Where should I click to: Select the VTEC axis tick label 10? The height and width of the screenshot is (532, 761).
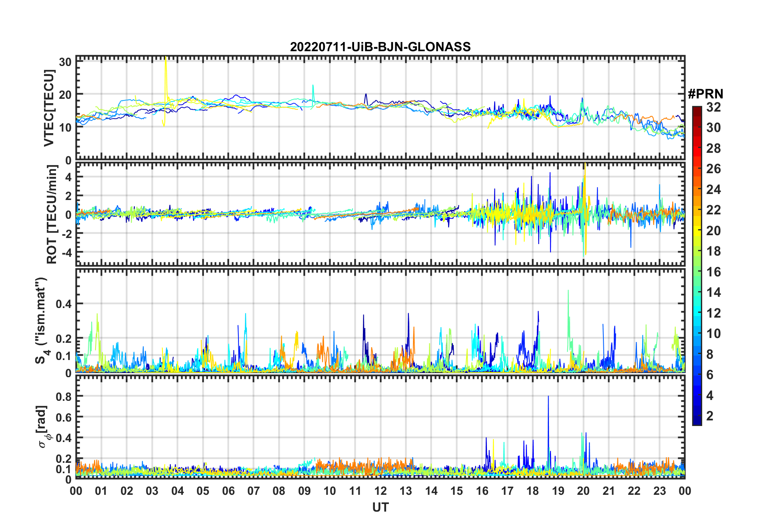65,128
